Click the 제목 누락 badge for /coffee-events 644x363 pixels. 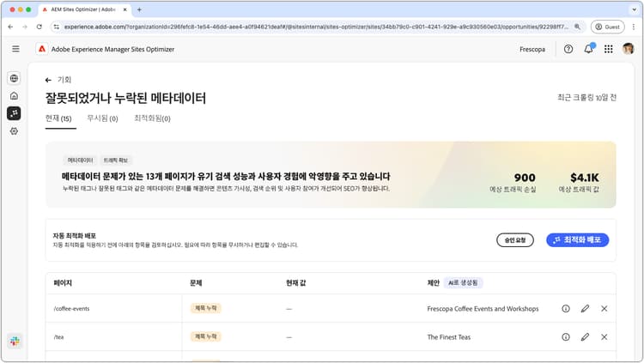pos(206,308)
